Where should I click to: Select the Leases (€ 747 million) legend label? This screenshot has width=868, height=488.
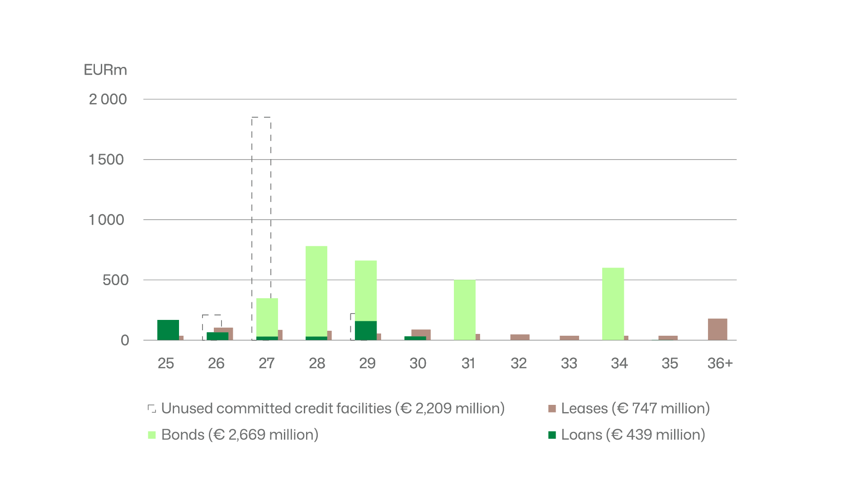[635, 408]
